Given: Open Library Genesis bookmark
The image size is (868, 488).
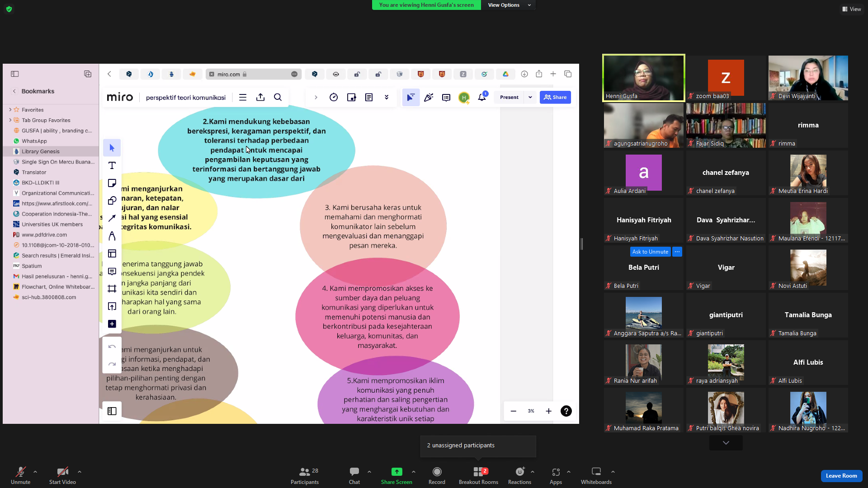Looking at the screenshot, I should point(51,151).
